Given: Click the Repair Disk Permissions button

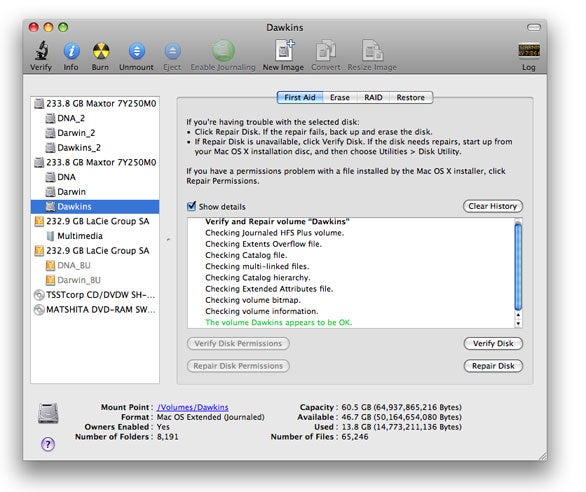Looking at the screenshot, I should click(x=238, y=366).
